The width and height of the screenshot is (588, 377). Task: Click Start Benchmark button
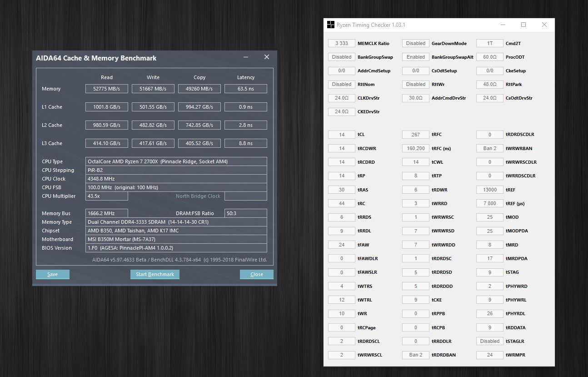(155, 274)
